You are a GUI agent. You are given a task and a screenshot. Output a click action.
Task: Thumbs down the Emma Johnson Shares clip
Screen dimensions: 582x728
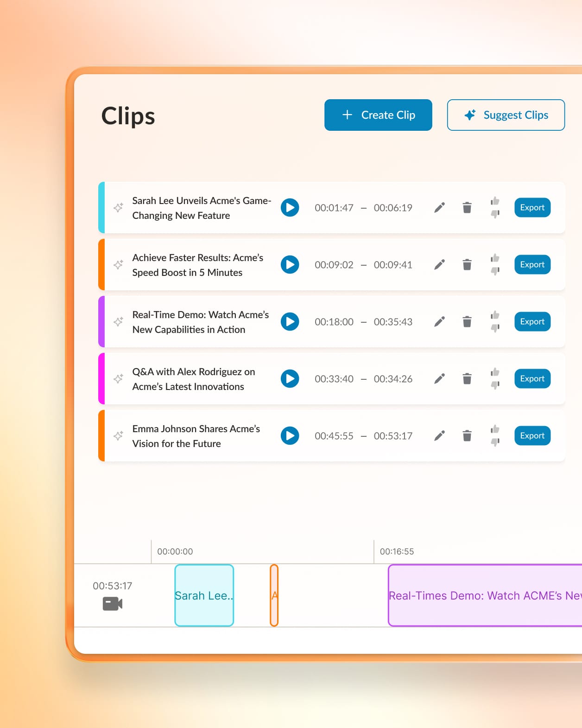pyautogui.click(x=495, y=442)
